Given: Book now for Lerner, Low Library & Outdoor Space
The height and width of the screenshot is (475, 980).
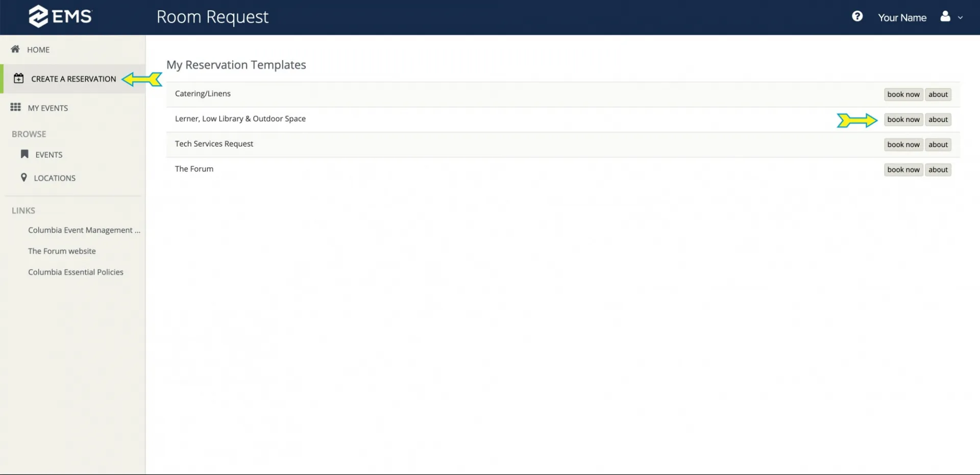Looking at the screenshot, I should pos(903,119).
